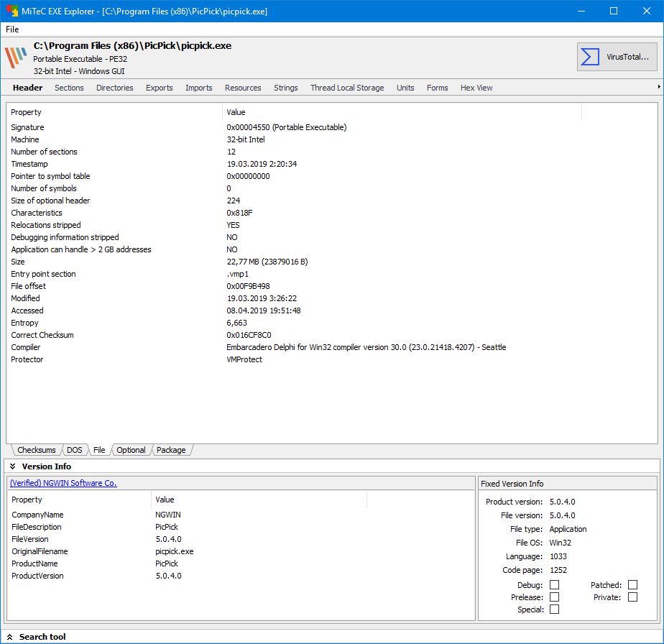Click the VirusTotal button
Image resolution: width=664 pixels, height=644 pixels.
click(x=617, y=57)
